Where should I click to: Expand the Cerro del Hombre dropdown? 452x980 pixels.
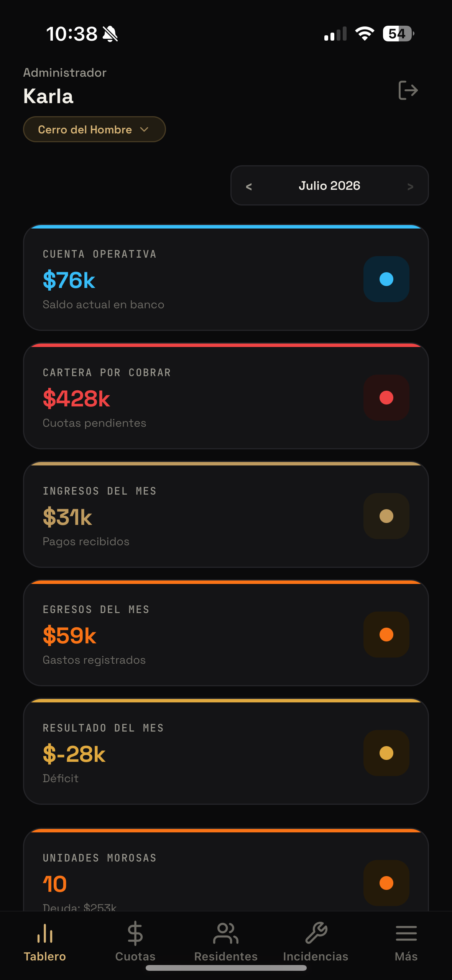[94, 129]
